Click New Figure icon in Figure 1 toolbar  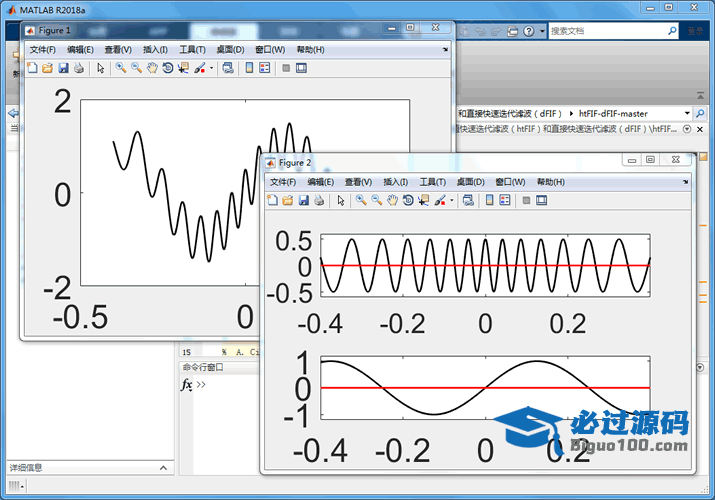[32, 68]
